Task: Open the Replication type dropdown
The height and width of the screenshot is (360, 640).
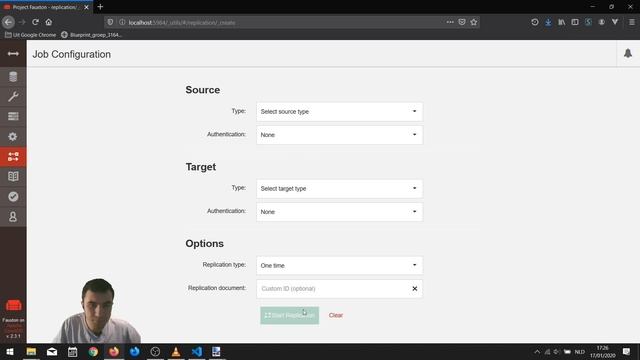Action: pyautogui.click(x=339, y=265)
